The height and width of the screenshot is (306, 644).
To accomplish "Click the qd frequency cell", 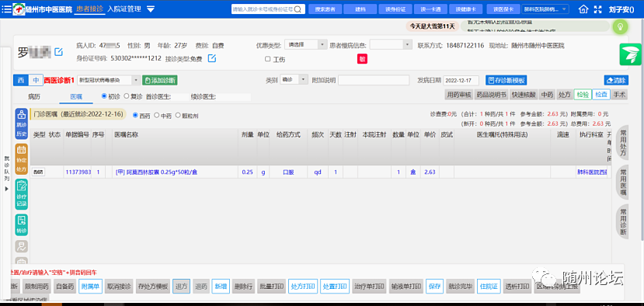I will tap(318, 172).
